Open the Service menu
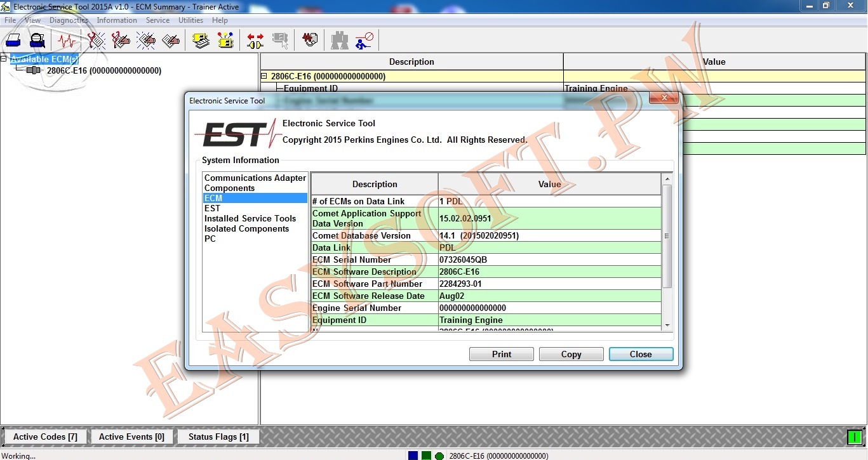868x460 pixels. click(x=157, y=20)
